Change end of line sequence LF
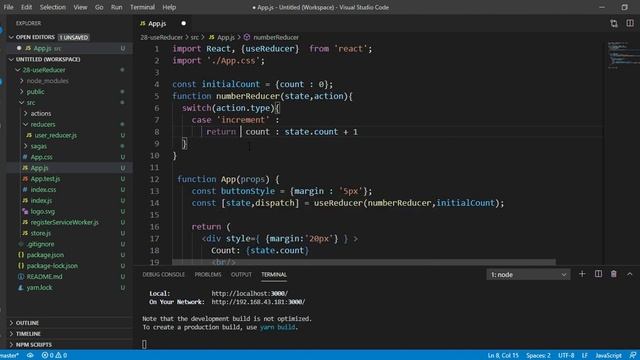Screen dimensions: 640x360 pos(584,356)
